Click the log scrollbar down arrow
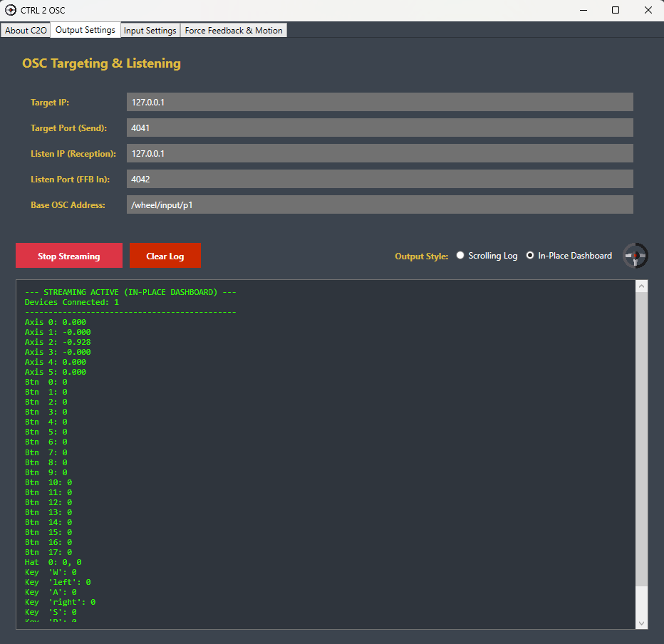Image resolution: width=664 pixels, height=644 pixels. point(641,623)
